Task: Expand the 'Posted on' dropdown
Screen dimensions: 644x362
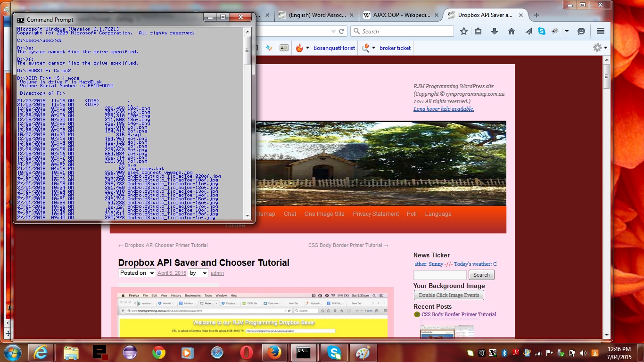Action: pos(152,273)
